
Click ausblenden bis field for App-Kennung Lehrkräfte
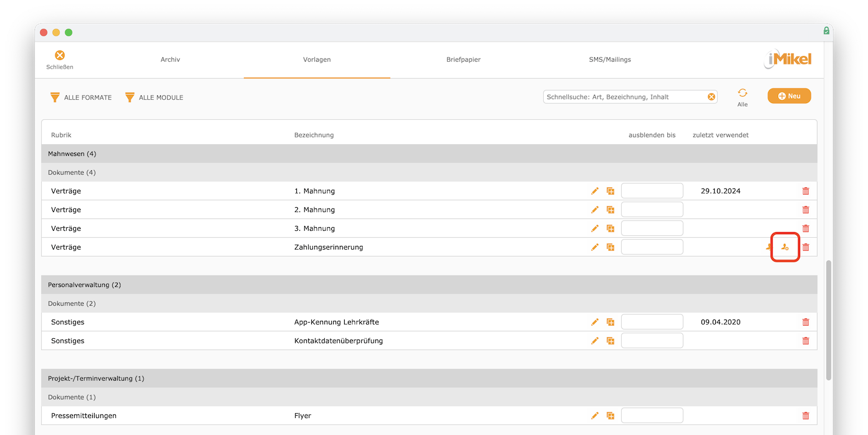[x=652, y=322]
